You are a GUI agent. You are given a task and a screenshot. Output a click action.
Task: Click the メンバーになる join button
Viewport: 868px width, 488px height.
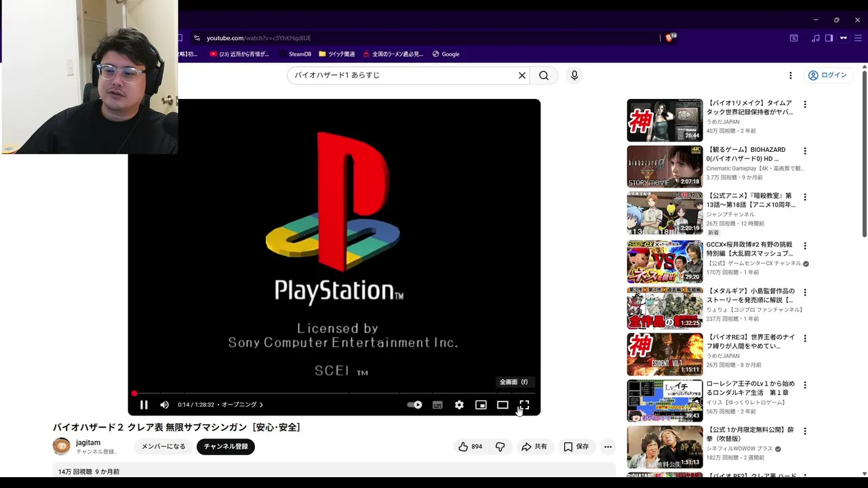pos(163,447)
